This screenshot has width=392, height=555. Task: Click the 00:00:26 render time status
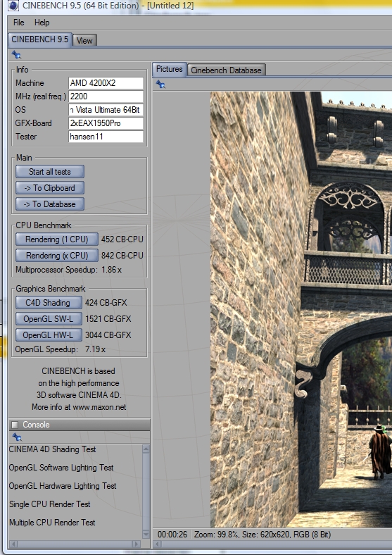(172, 535)
